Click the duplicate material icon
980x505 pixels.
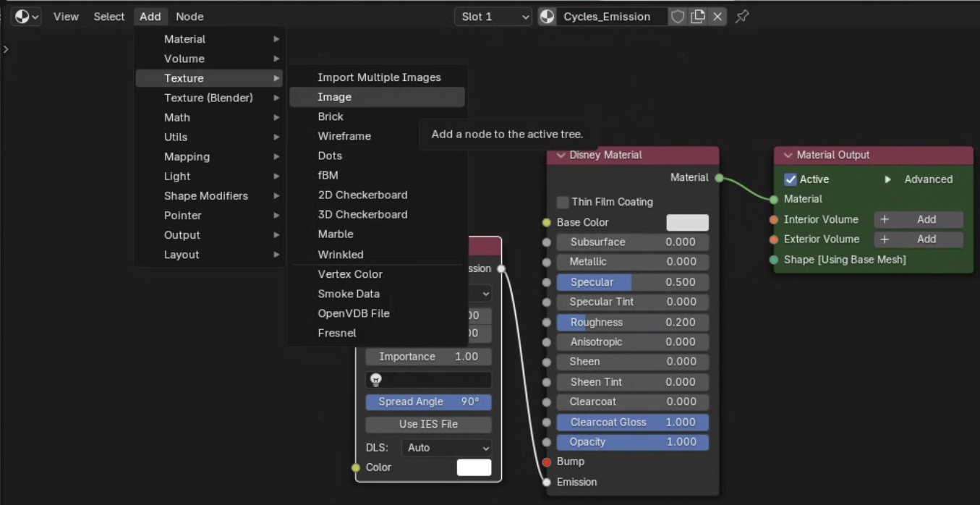pyautogui.click(x=698, y=17)
